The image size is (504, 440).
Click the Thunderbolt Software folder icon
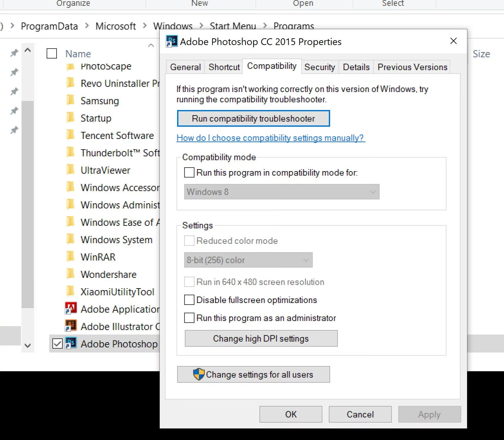click(x=71, y=152)
